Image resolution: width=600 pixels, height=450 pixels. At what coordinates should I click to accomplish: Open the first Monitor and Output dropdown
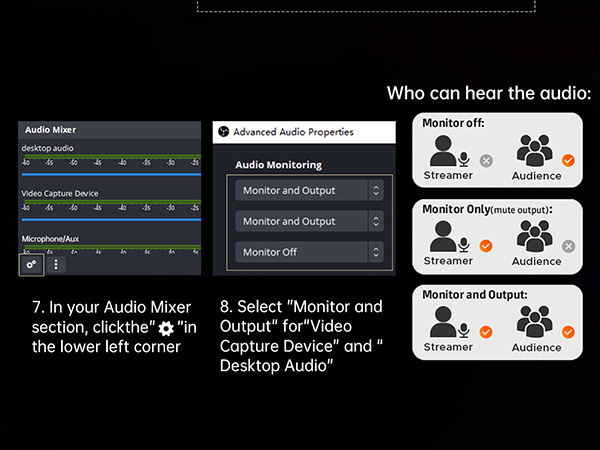click(x=309, y=190)
